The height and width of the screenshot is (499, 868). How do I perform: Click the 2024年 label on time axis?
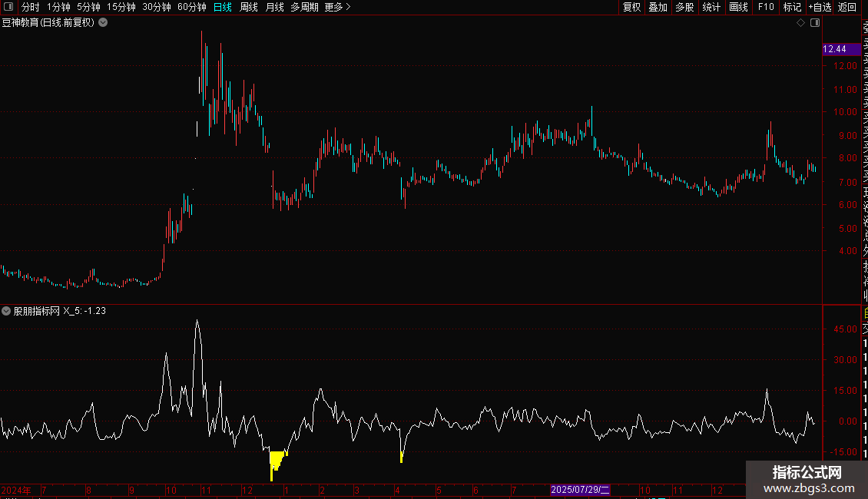[x=16, y=490]
